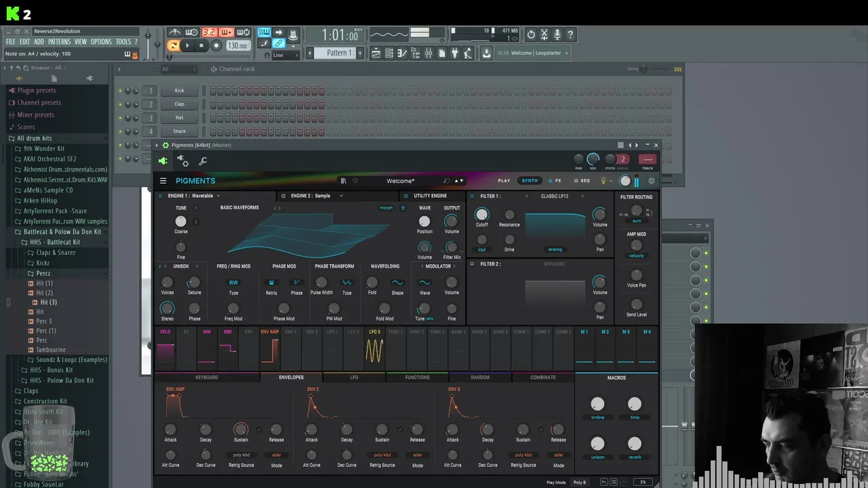
Task: Open the FILE menu
Action: 11,42
